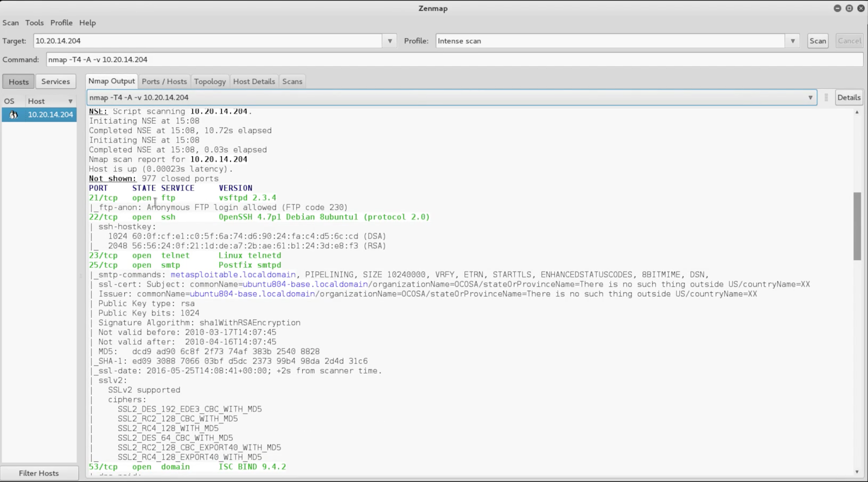This screenshot has height=482, width=868.
Task: Switch to the Topology tab
Action: [x=210, y=81]
